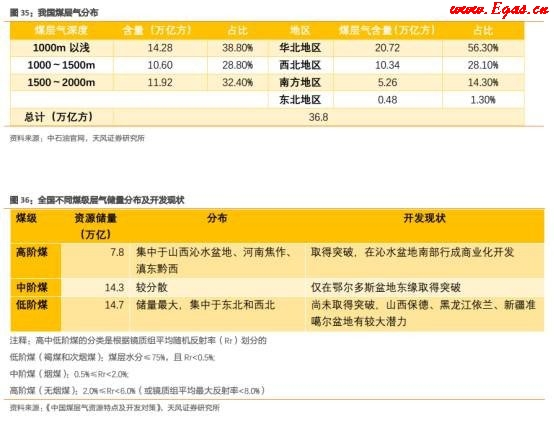Viewport: 554px width, 428px height.
Task: Select the 较分散 distribution cell
Action: coord(152,287)
